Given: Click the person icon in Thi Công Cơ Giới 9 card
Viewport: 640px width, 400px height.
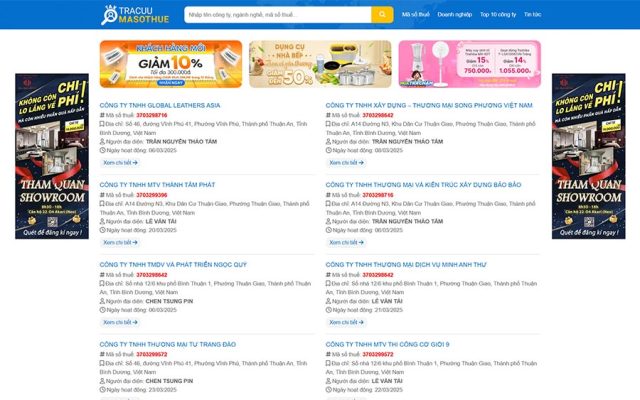Looking at the screenshot, I should pos(328,381).
